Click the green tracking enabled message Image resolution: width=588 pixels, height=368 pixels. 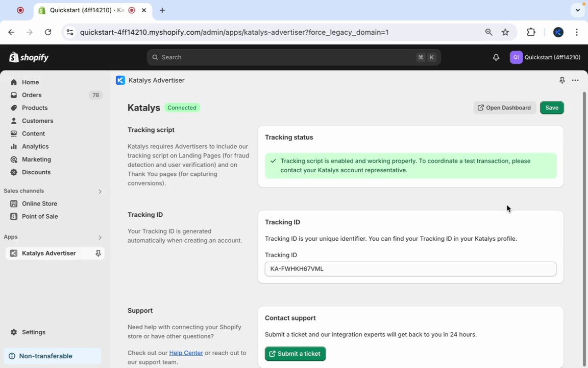[x=410, y=166]
